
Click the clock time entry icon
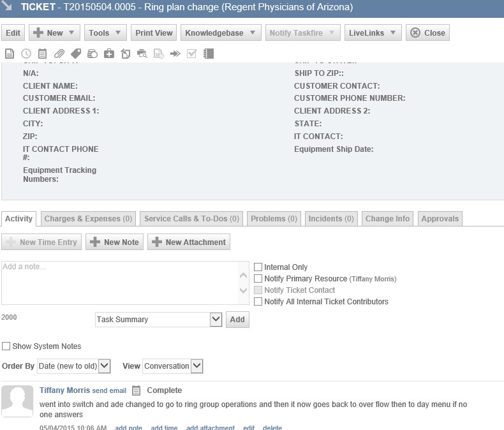pyautogui.click(x=26, y=54)
